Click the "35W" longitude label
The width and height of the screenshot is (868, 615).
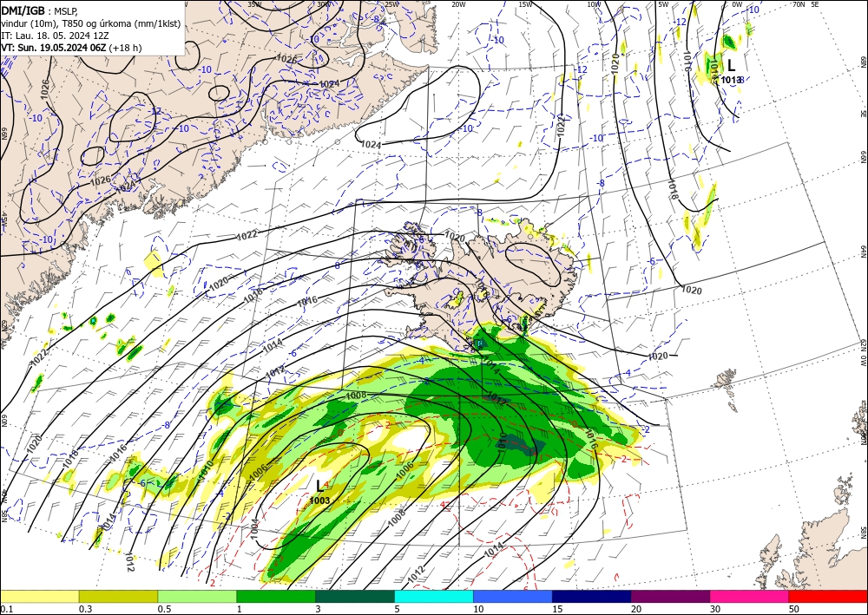tap(254, 4)
